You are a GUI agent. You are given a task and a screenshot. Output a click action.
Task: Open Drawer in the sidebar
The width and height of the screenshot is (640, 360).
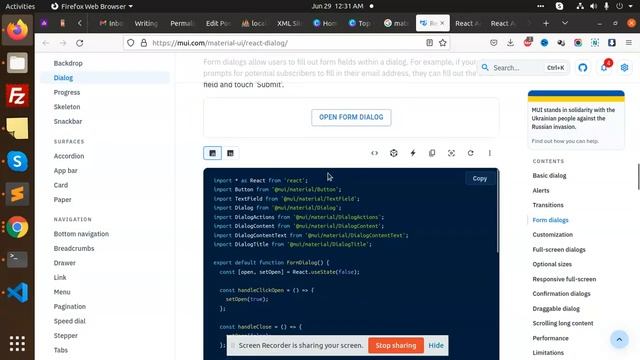64,263
